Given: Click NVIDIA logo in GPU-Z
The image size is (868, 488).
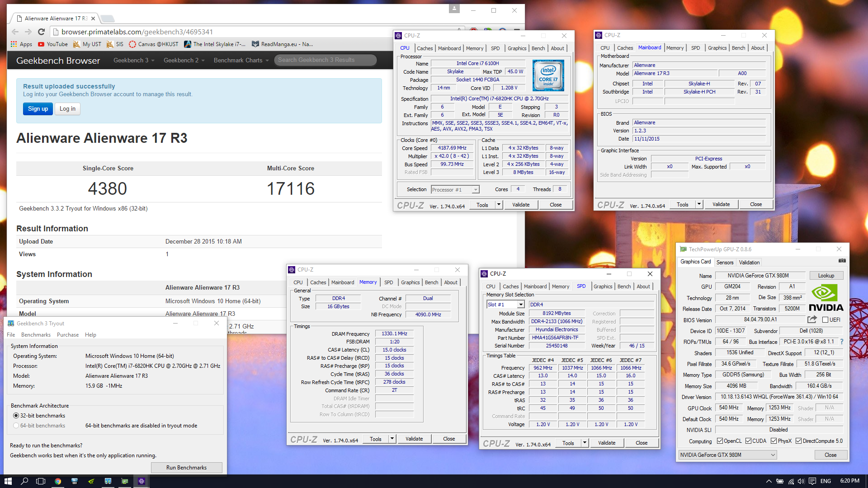Looking at the screenshot, I should (826, 298).
